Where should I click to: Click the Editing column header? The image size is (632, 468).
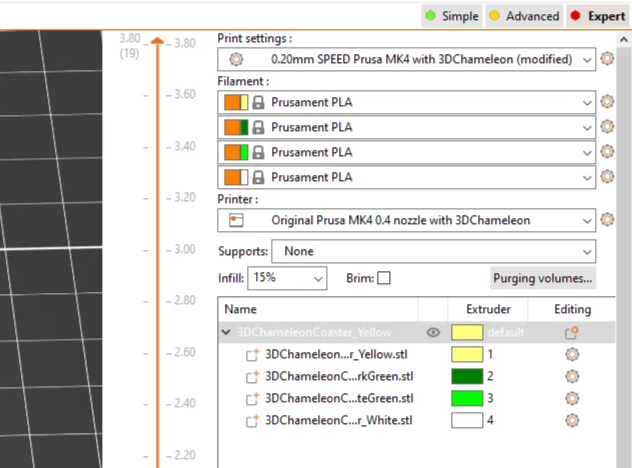click(x=572, y=309)
